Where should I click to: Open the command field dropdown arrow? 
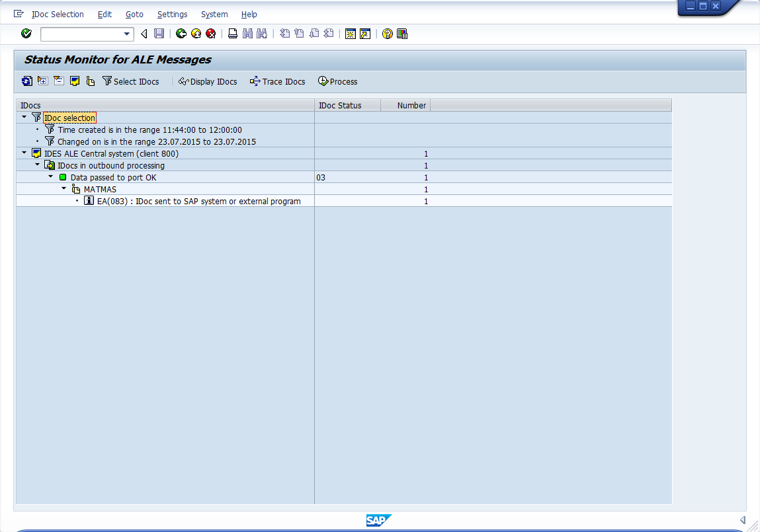pos(128,34)
